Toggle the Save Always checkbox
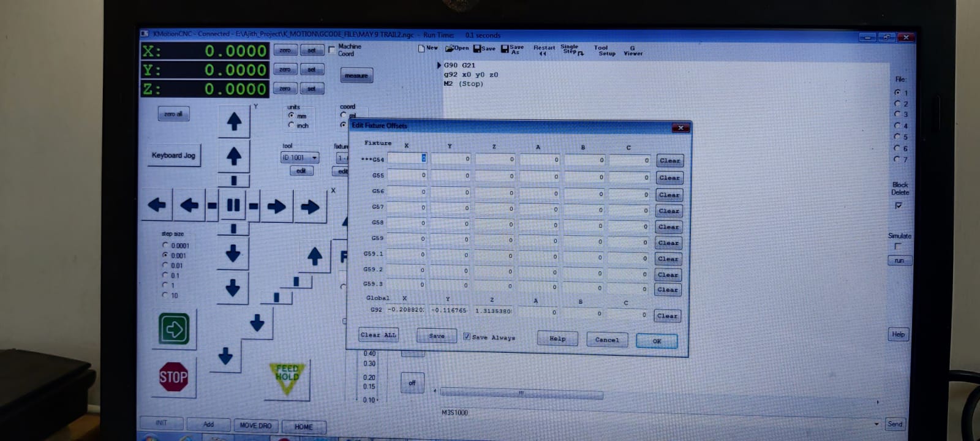Image resolution: width=980 pixels, height=441 pixels. pos(467,336)
